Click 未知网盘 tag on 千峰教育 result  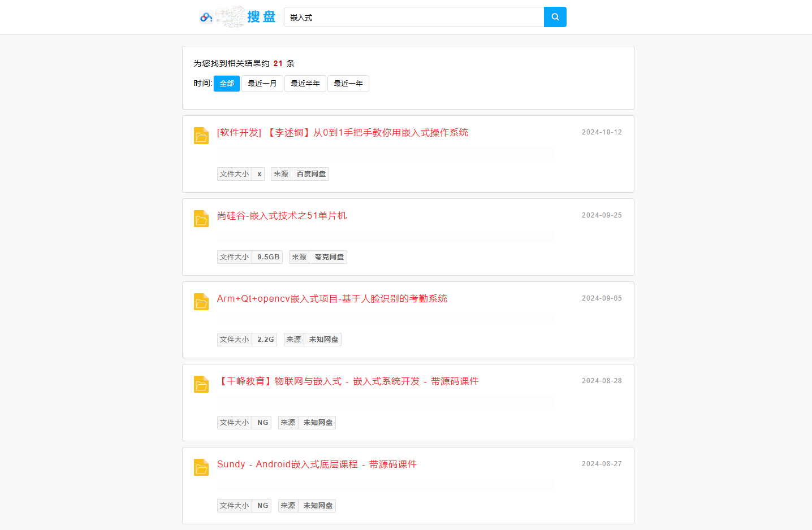click(x=318, y=423)
